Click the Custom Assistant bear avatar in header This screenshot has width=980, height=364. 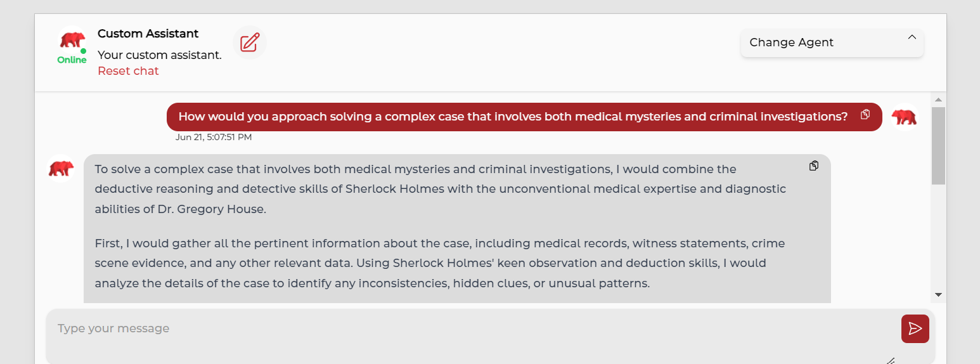point(72,40)
